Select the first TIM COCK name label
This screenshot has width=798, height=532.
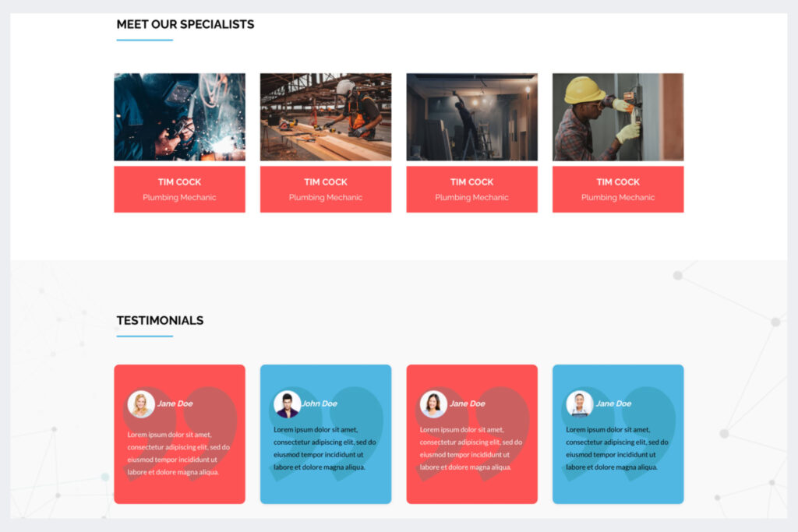pyautogui.click(x=179, y=181)
